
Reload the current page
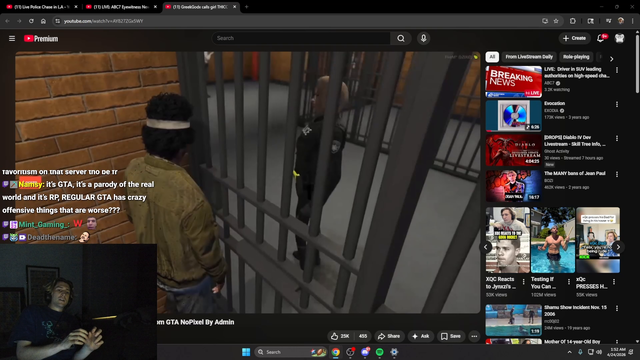(31, 21)
